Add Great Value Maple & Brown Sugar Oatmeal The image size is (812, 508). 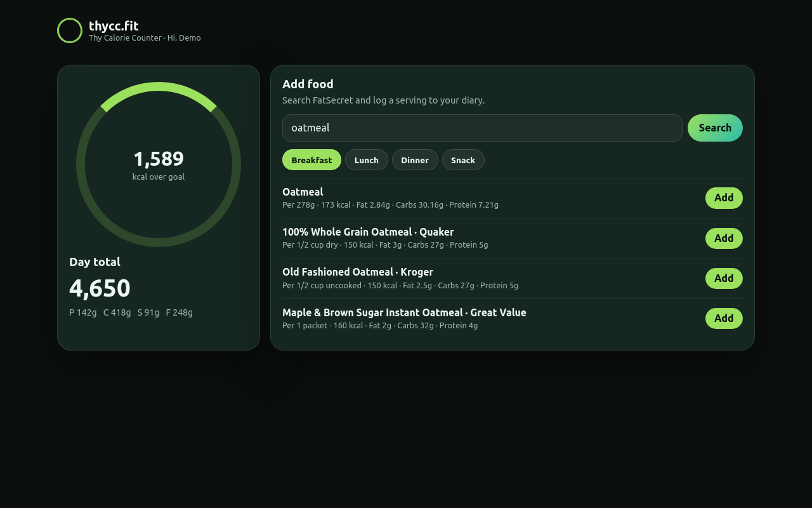coord(724,318)
